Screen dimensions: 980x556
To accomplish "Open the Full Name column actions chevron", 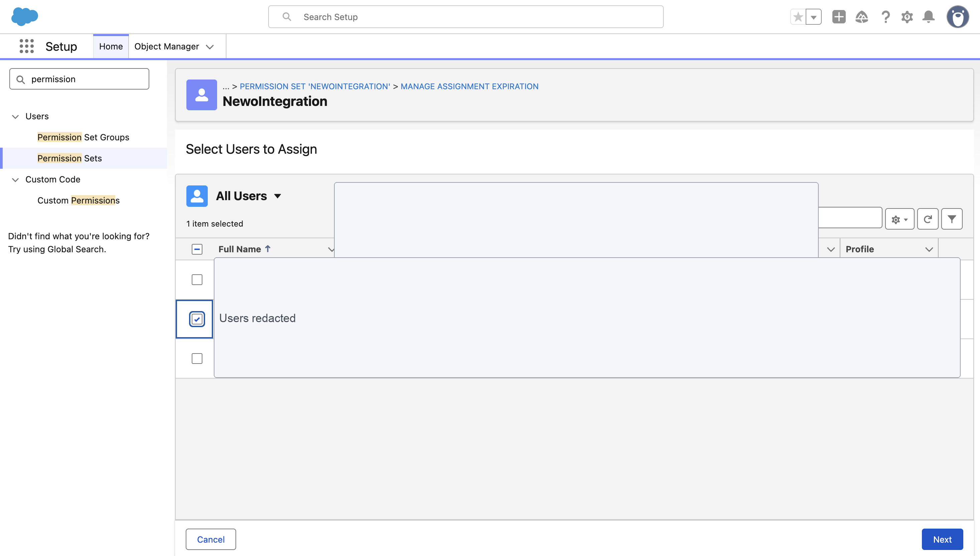I will (331, 249).
